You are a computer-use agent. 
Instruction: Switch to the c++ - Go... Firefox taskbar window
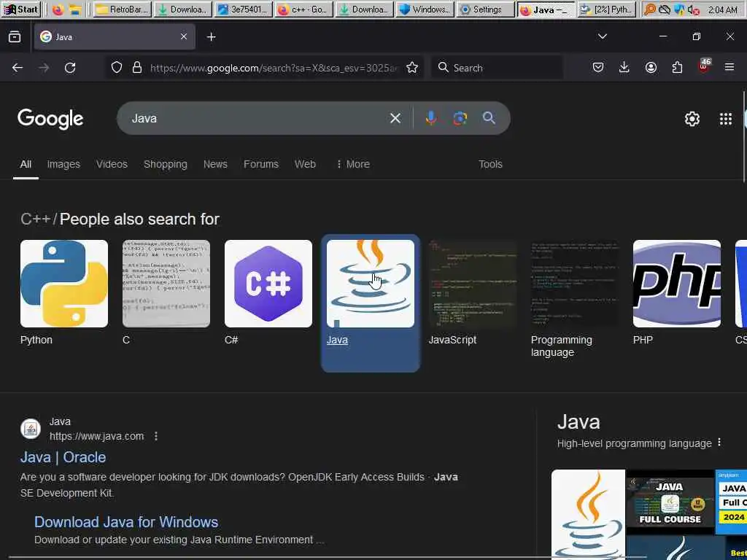pyautogui.click(x=303, y=9)
